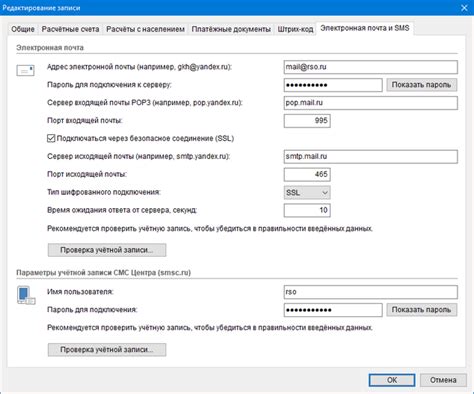Check the SMS center account

point(107,350)
